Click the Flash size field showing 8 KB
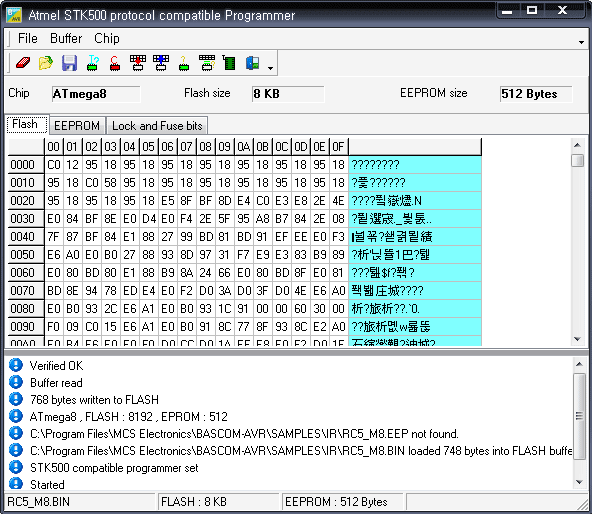Image resolution: width=592 pixels, height=514 pixels. [288, 94]
